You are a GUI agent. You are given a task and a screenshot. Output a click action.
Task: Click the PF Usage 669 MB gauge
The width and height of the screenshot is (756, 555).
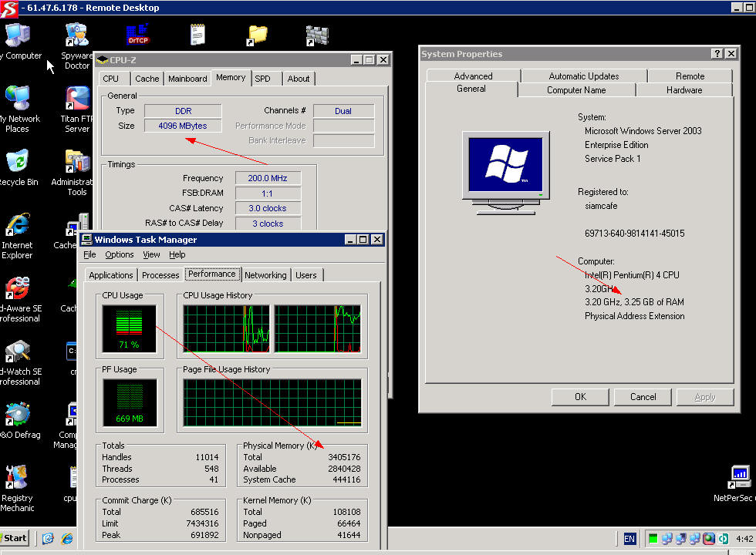click(x=130, y=402)
